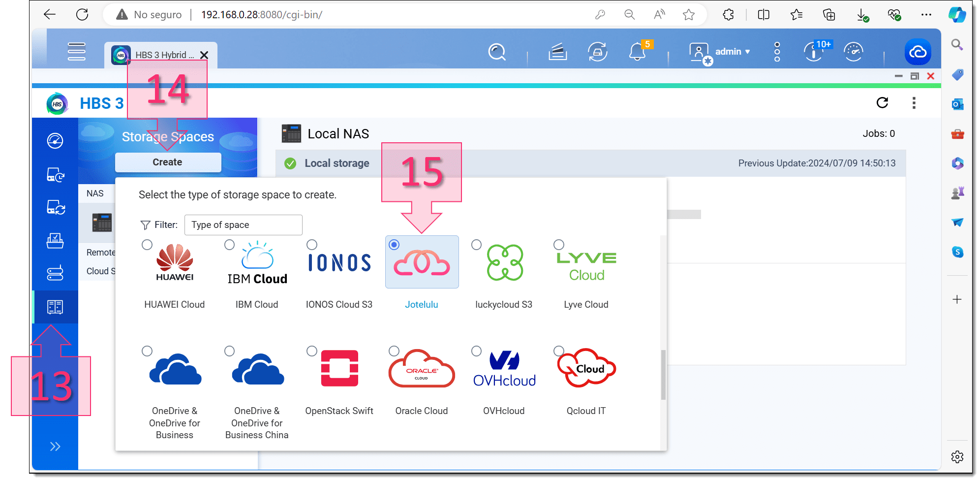
Task: Open the Copilot icon in browser
Action: click(x=957, y=14)
